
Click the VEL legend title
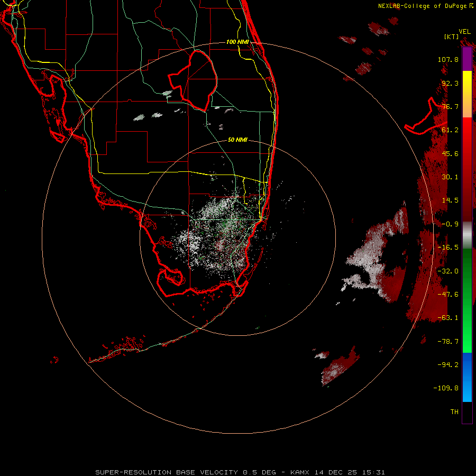pyautogui.click(x=464, y=32)
